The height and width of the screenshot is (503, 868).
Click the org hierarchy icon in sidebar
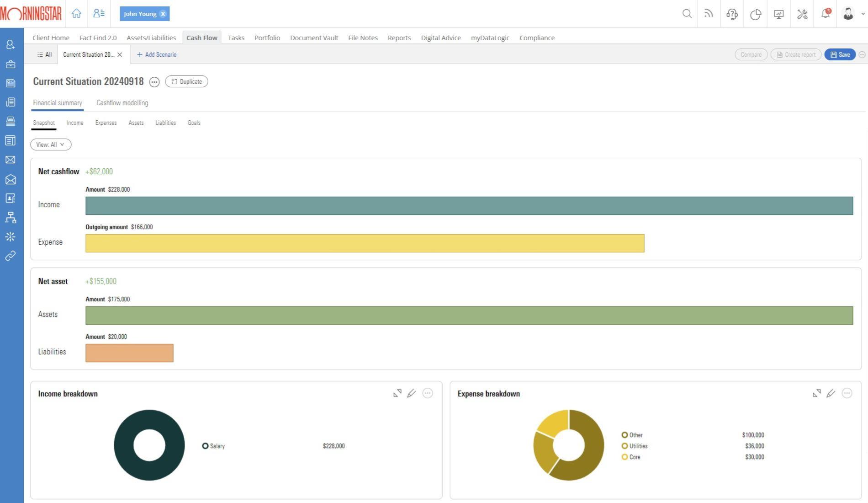coord(11,218)
